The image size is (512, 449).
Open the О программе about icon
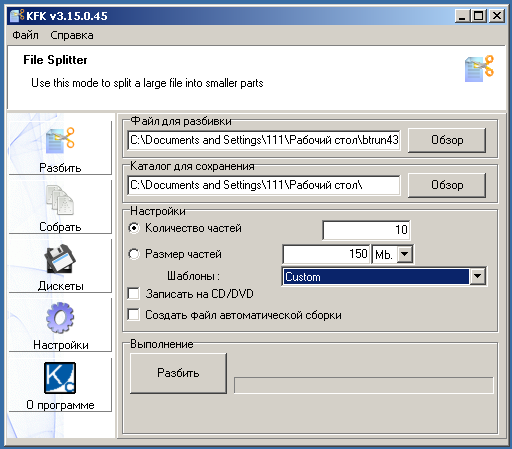pos(60,378)
